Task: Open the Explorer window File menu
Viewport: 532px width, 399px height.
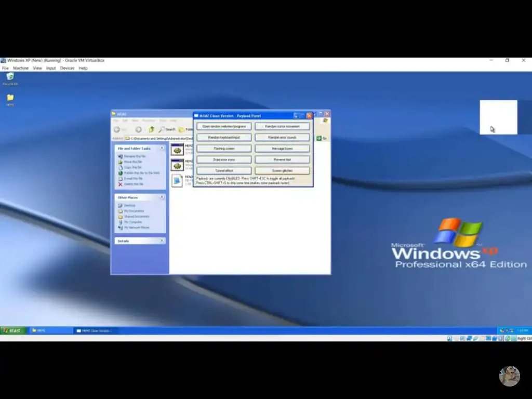Action: (x=116, y=121)
